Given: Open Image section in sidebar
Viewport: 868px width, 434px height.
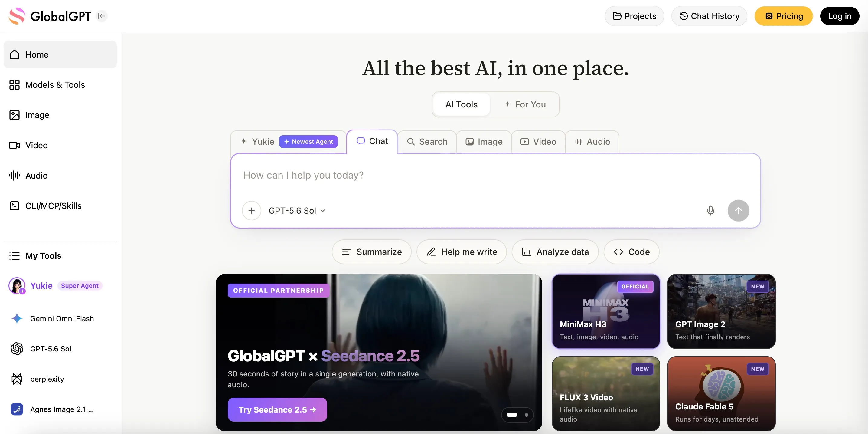Looking at the screenshot, I should (60, 115).
